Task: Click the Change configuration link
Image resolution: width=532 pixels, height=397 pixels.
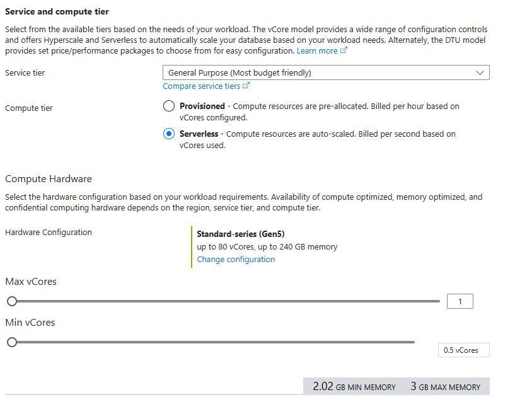Action: 236,260
